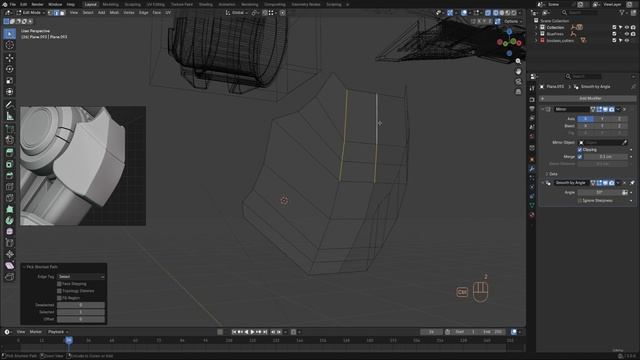
Task: Select the Rip Region tool
Action: pyautogui.click(x=10, y=277)
